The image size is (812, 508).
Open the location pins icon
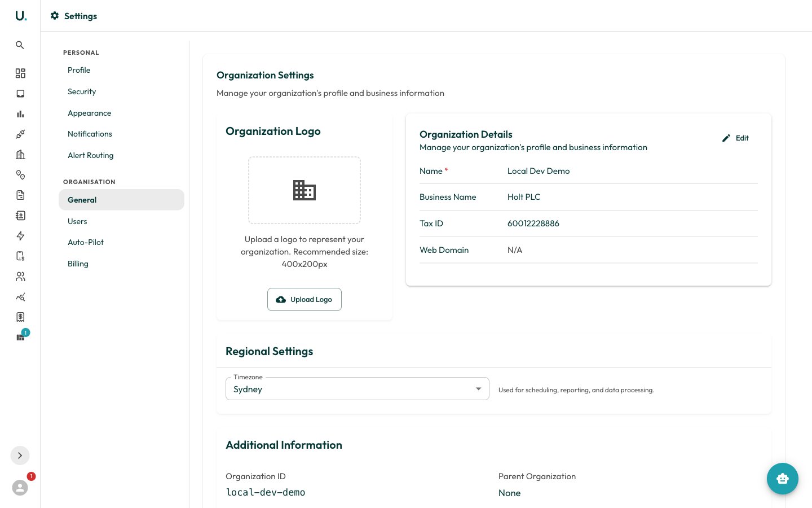[20, 175]
